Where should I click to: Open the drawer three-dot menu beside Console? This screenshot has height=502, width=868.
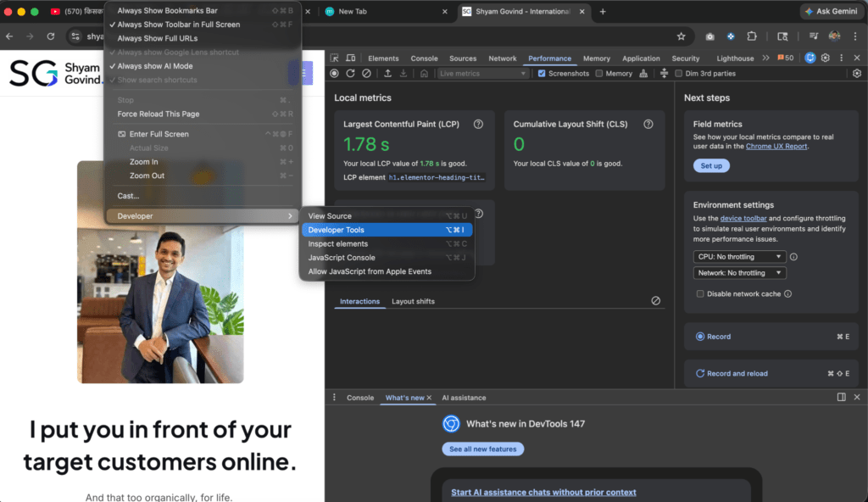pos(334,398)
